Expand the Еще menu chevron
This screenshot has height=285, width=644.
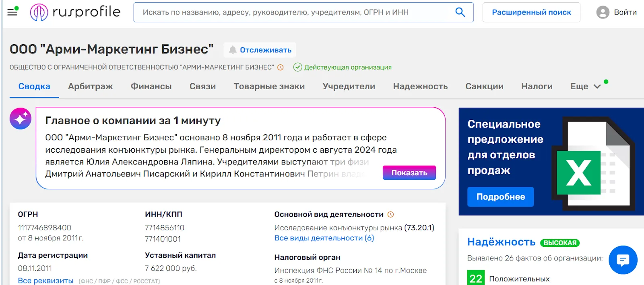(x=597, y=86)
